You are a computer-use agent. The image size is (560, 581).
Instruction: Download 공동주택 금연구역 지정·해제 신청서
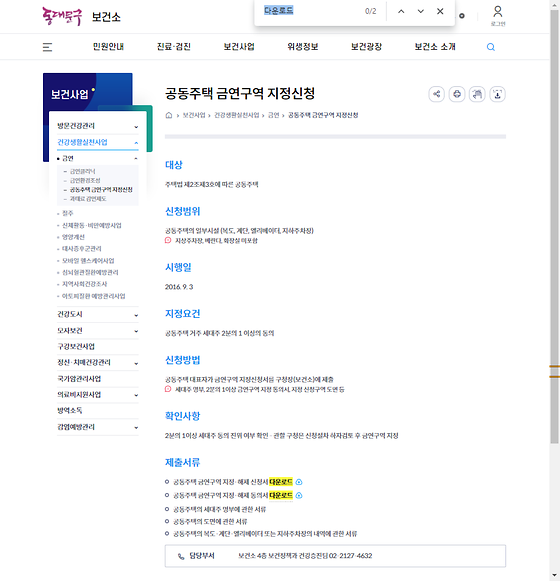[x=281, y=482]
